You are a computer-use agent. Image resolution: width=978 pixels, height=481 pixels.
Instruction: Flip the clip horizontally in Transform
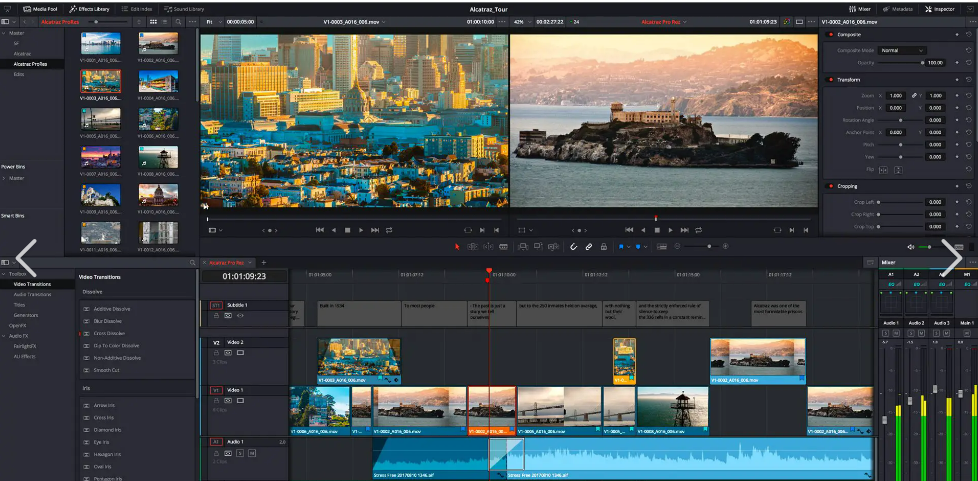coord(883,170)
